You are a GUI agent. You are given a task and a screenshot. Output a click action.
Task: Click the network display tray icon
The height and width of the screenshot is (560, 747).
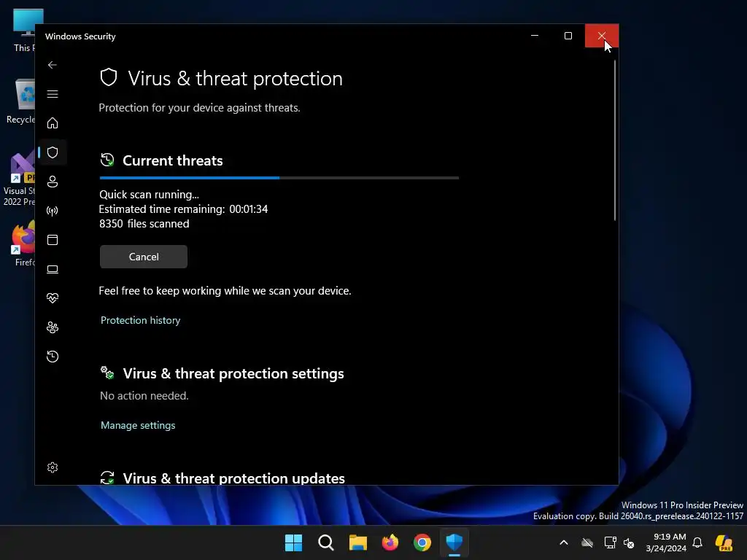click(x=610, y=542)
